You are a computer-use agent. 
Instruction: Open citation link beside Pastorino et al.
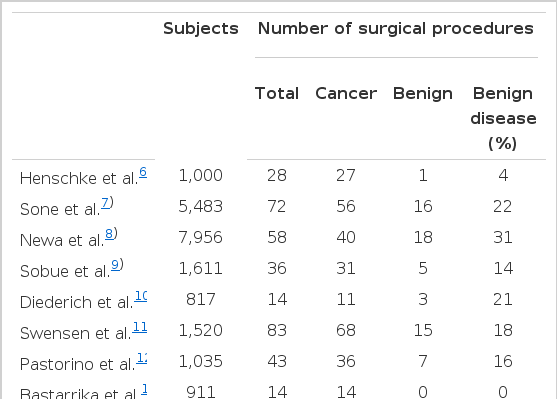point(142,358)
